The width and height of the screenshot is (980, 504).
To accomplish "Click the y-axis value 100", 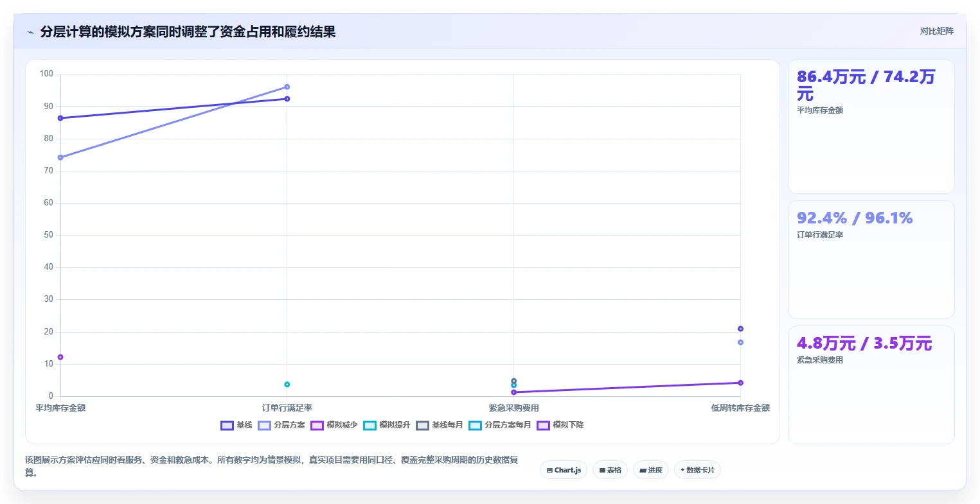I will click(47, 74).
